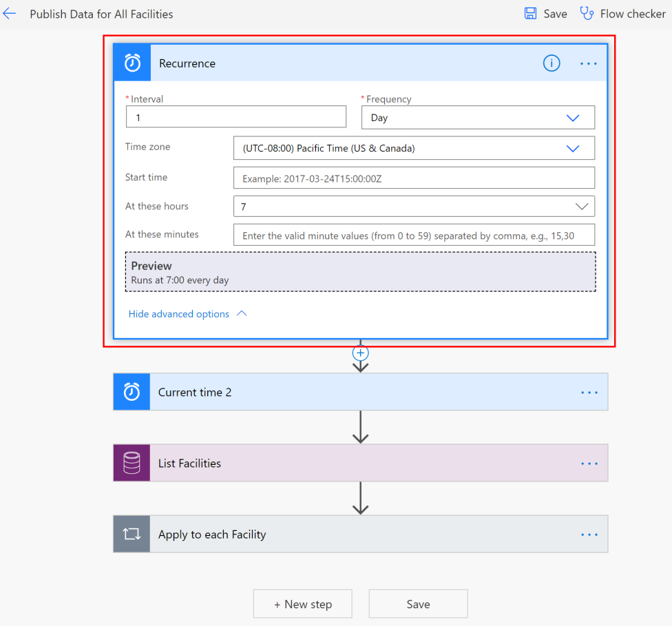The image size is (672, 626).
Task: Collapse Hide advanced options
Action: coord(188,314)
